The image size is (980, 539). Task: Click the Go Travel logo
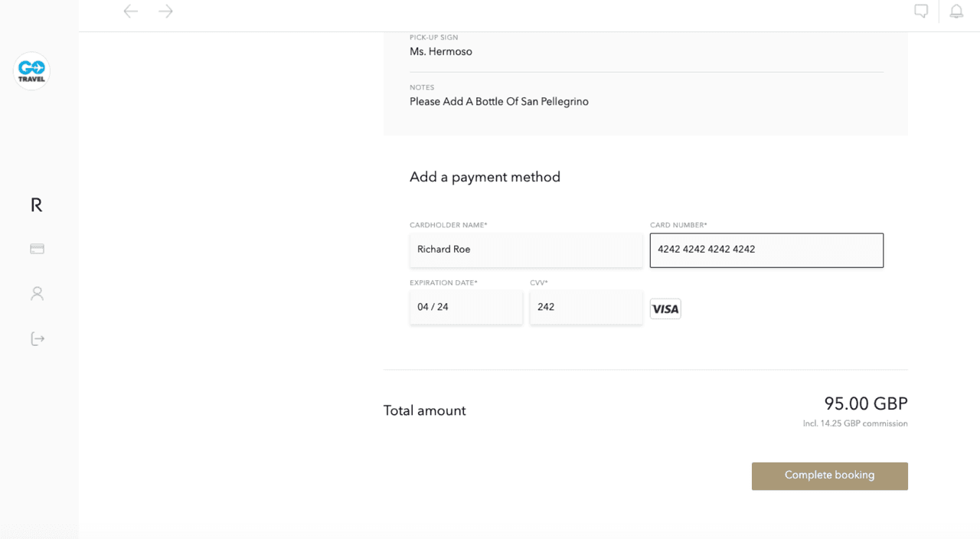[x=31, y=71]
